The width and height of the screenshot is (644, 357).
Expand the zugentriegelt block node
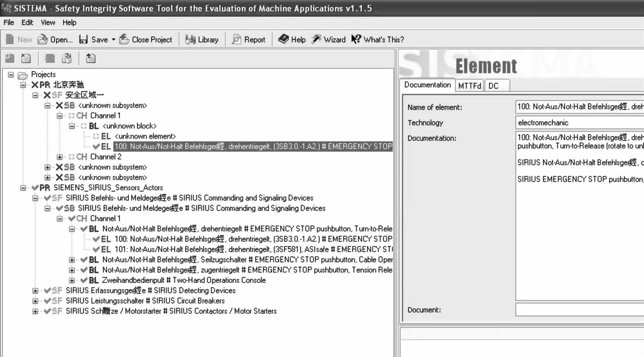(x=72, y=270)
